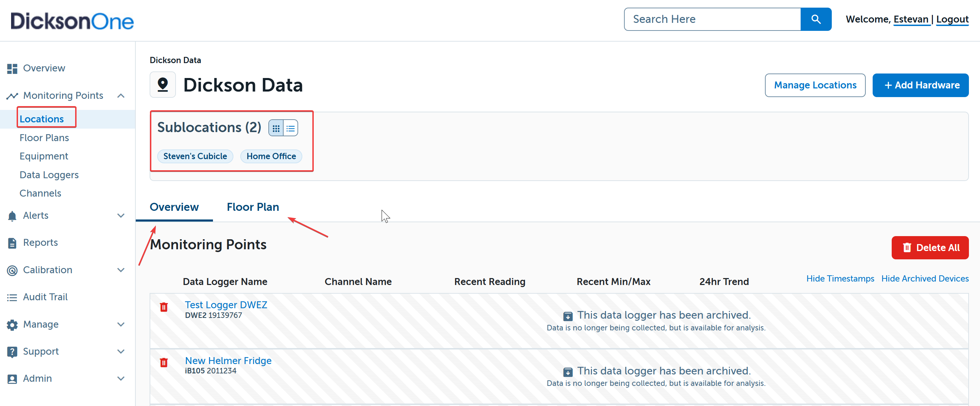Select Data Loggers in the sidebar
This screenshot has height=406, width=980.
49,175
